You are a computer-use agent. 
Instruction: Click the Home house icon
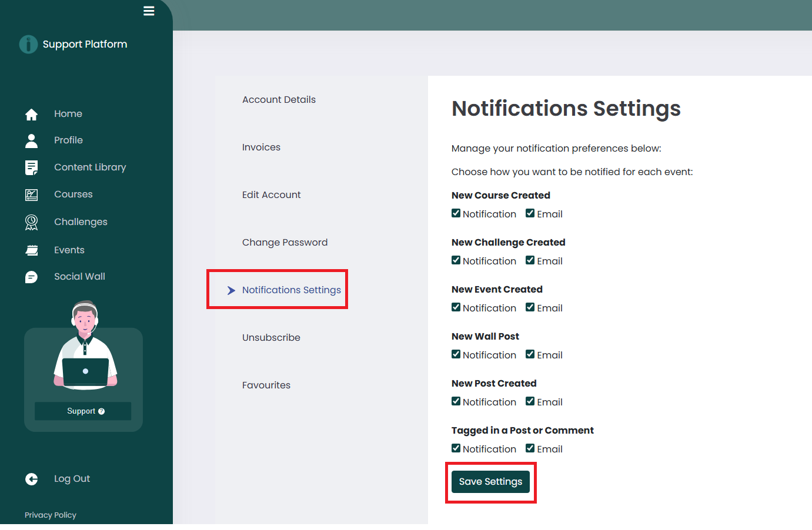click(32, 114)
